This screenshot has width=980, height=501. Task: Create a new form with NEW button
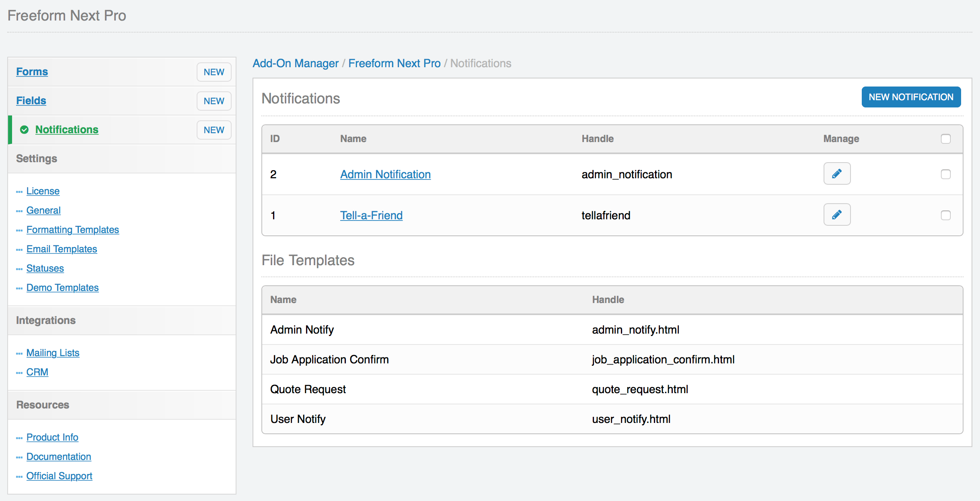[x=214, y=72]
